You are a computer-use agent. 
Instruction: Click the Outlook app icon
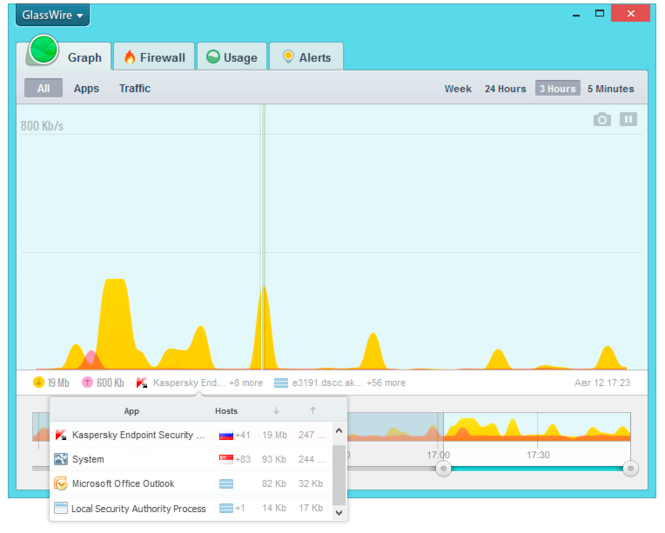[61, 483]
